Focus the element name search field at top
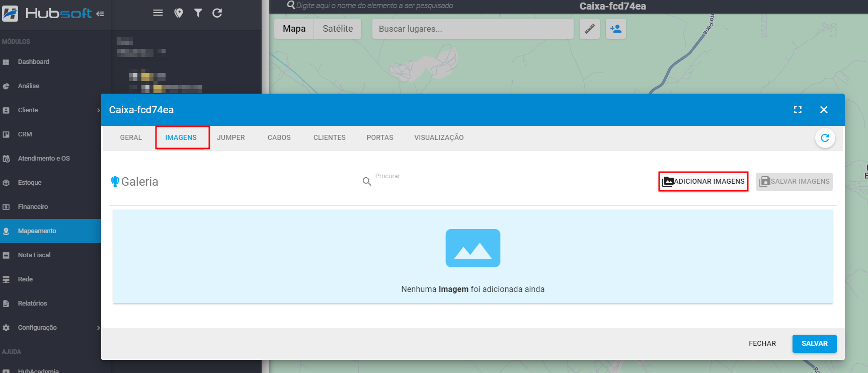This screenshot has width=868, height=373. pyautogui.click(x=374, y=6)
